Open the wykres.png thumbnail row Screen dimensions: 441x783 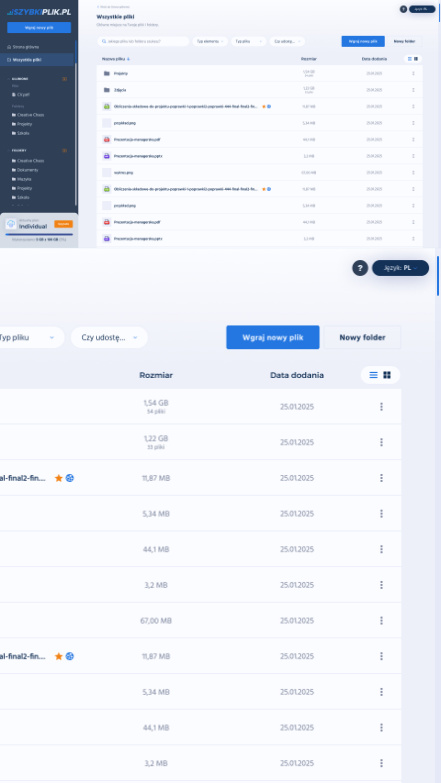point(259,172)
